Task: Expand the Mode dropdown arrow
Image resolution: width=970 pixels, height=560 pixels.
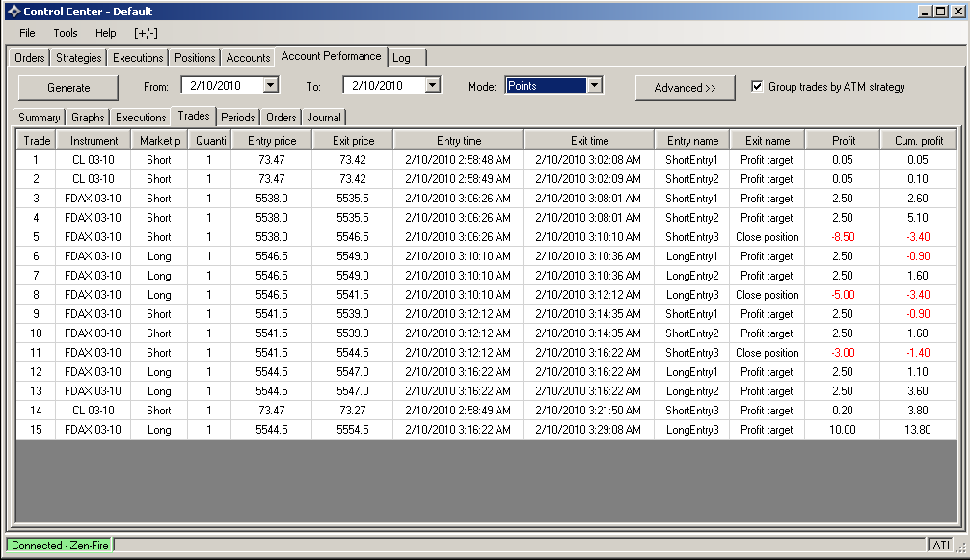Action: [594, 85]
